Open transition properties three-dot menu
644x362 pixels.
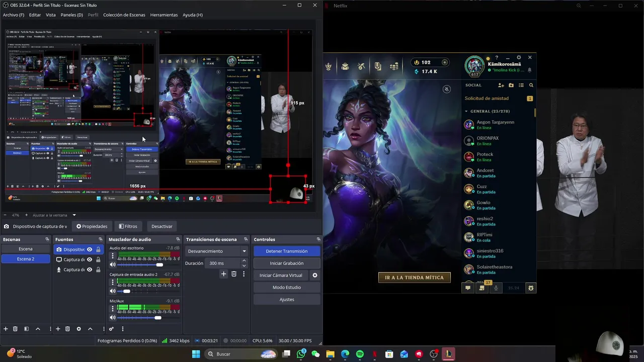(x=244, y=274)
